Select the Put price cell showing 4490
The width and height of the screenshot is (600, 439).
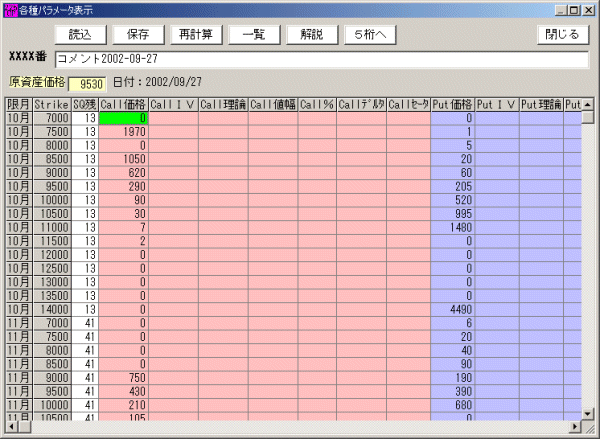pyautogui.click(x=453, y=310)
